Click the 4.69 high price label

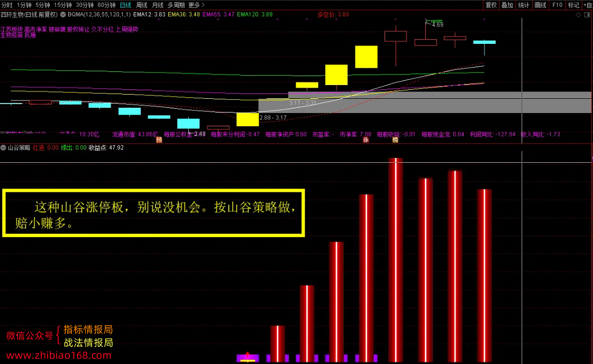pos(437,25)
